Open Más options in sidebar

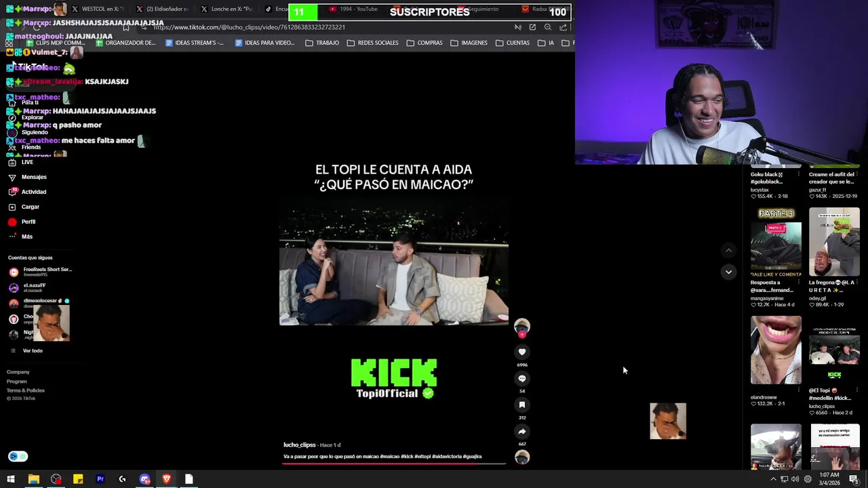click(27, 237)
